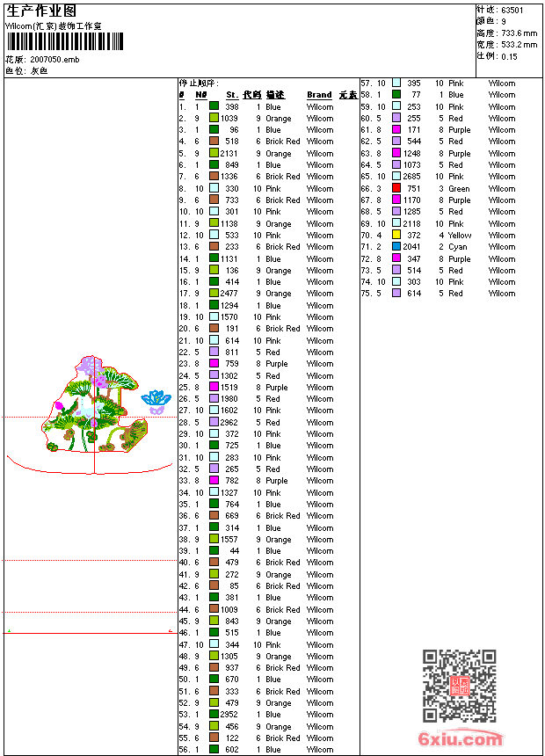545x756 pixels.
Task: Click the Purple description in row 33
Action: [277, 481]
